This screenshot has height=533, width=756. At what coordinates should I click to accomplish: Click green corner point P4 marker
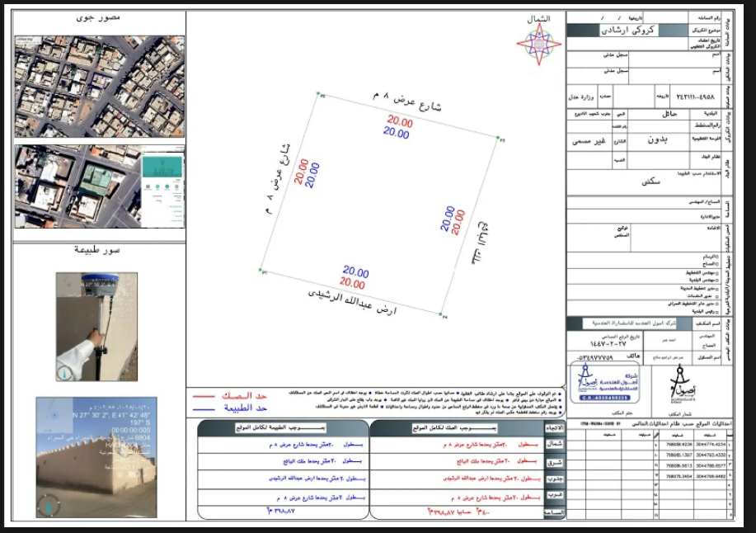coord(441,314)
